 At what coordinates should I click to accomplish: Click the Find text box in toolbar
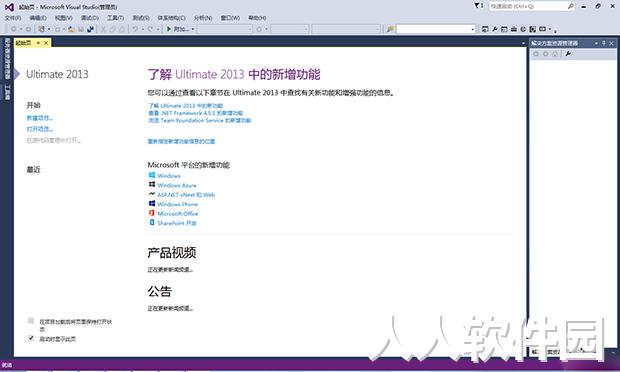pos(433,29)
